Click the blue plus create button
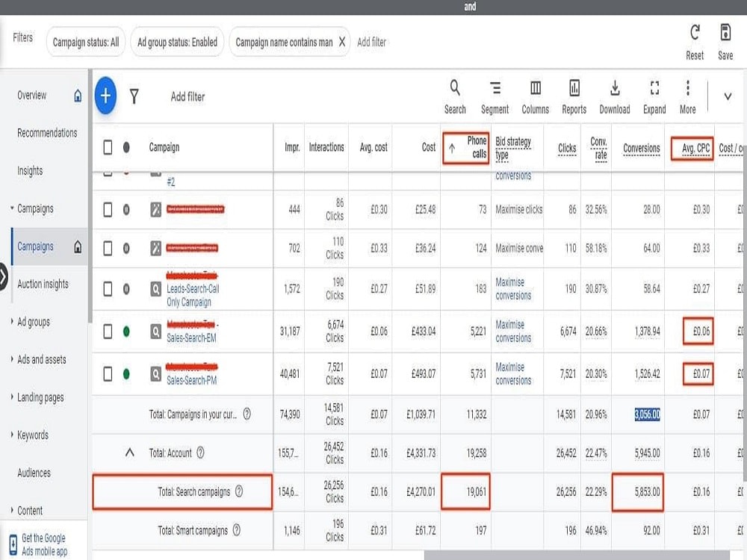747x560 pixels. click(106, 96)
